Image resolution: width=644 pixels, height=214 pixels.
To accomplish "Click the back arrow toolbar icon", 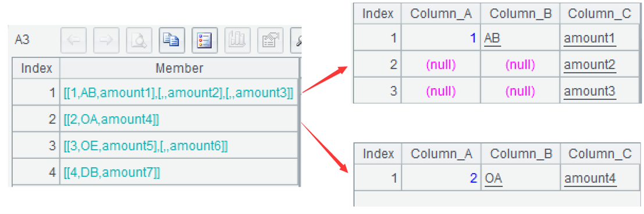I will (73, 40).
